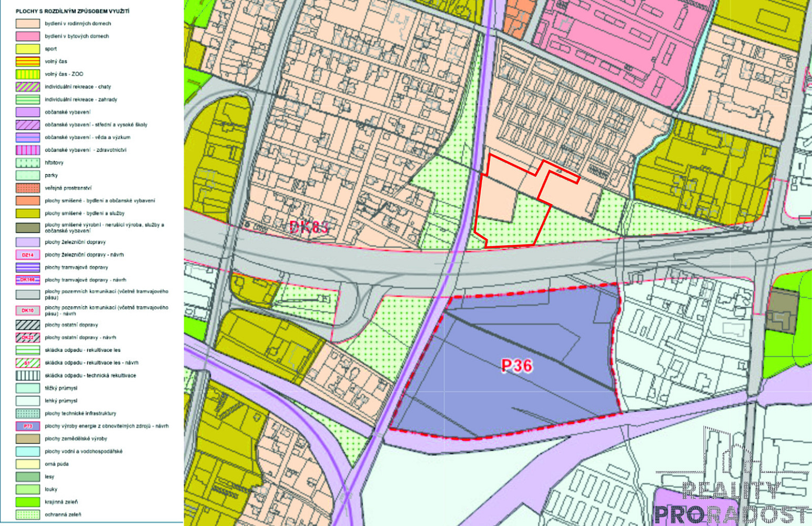Select the 'těžký průmysl' legend label

pyautogui.click(x=61, y=388)
